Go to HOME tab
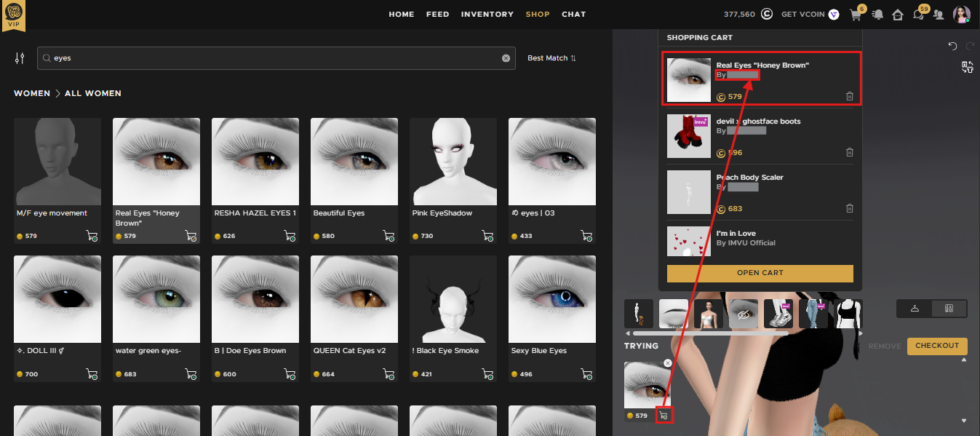The height and width of the screenshot is (436, 980). click(402, 14)
